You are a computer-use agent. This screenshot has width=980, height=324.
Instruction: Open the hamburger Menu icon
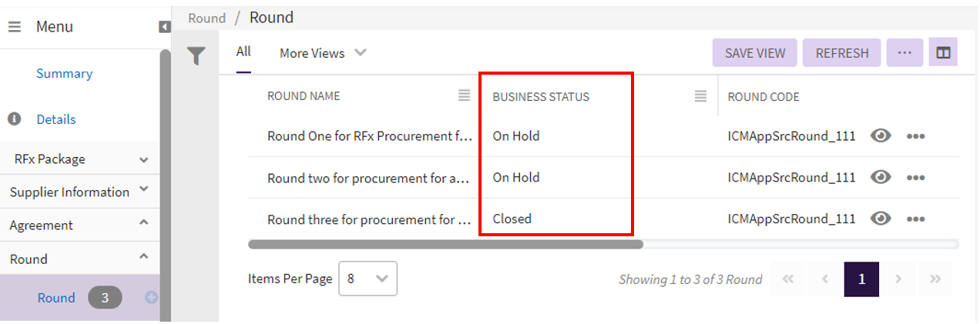tap(15, 27)
